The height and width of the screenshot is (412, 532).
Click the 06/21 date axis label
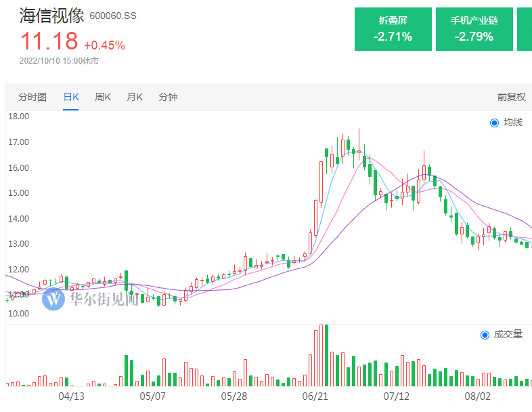[315, 396]
